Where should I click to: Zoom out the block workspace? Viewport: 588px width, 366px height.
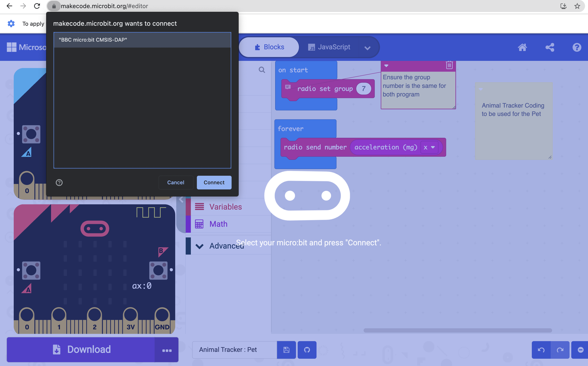[x=581, y=350]
